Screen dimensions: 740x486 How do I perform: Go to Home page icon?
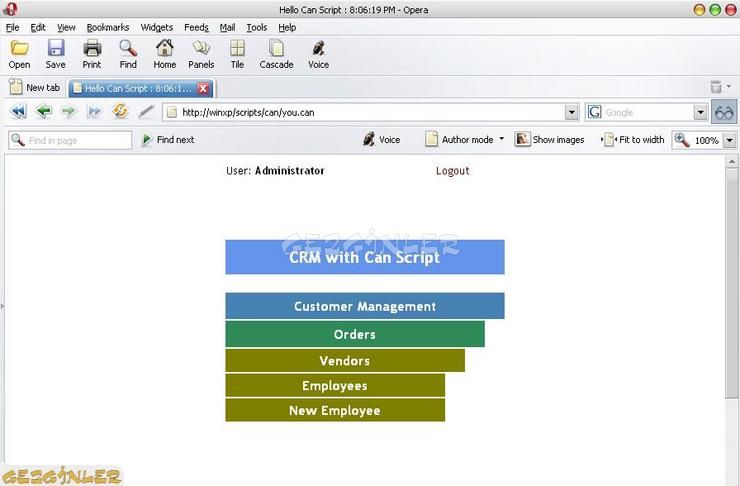tap(165, 48)
